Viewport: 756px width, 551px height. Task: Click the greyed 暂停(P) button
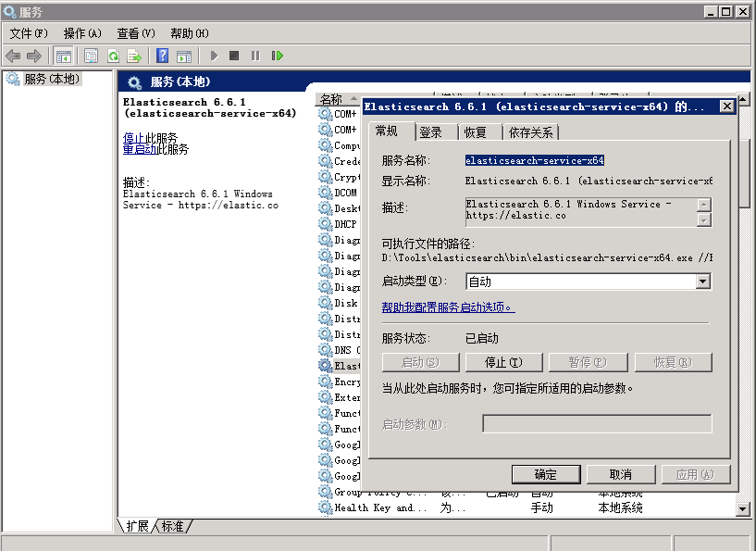(x=588, y=362)
